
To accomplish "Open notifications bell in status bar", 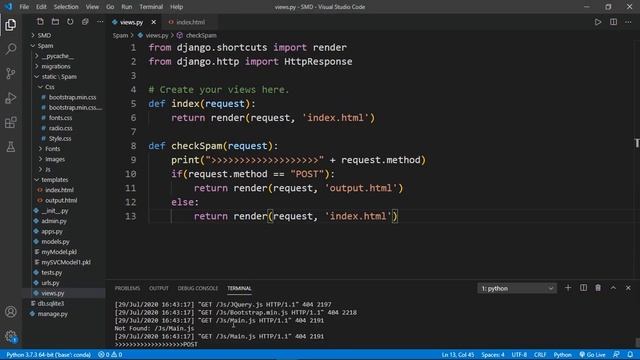I will (x=631, y=355).
